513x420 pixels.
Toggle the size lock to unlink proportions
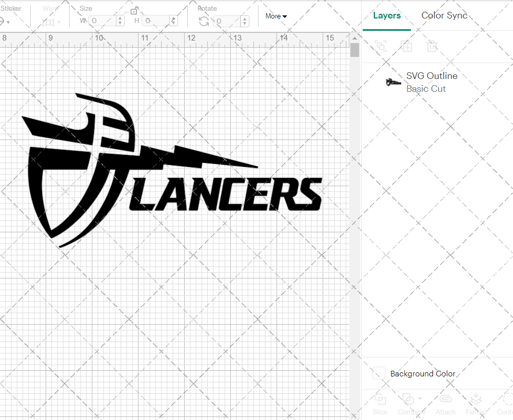coord(134,11)
